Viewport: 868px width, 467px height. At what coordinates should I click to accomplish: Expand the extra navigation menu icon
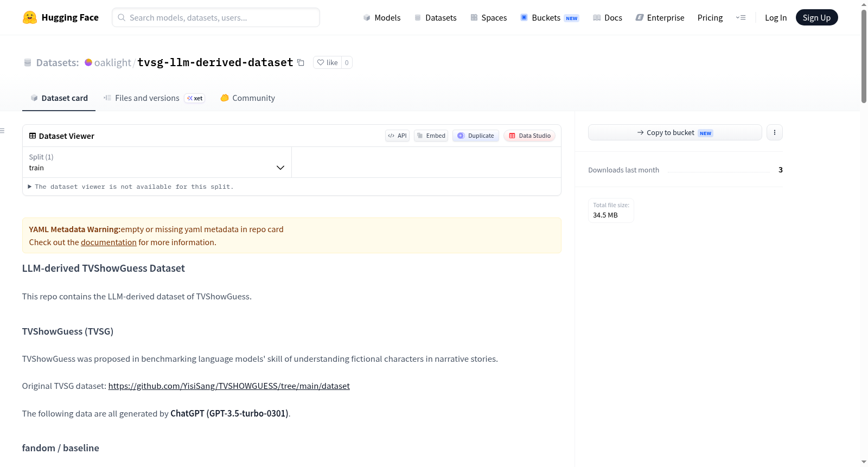[x=741, y=17]
